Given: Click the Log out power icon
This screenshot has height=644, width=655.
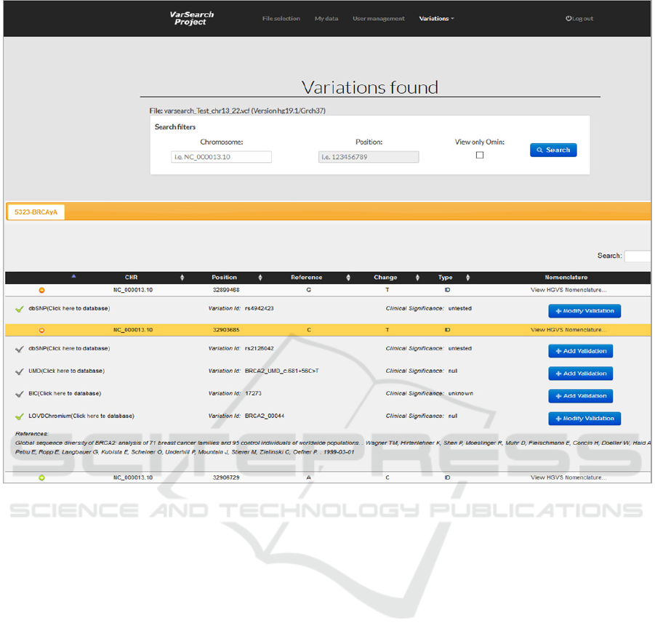Looking at the screenshot, I should [x=568, y=19].
